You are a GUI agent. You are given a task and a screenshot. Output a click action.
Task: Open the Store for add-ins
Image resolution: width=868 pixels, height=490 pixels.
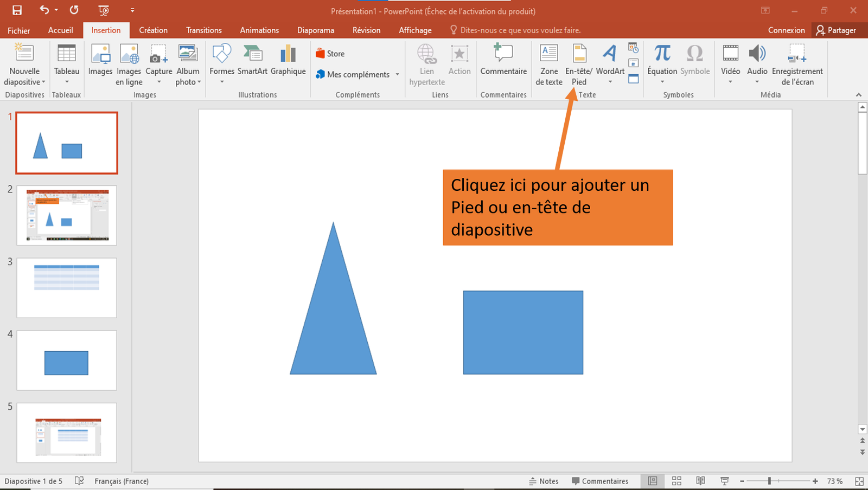(x=330, y=53)
